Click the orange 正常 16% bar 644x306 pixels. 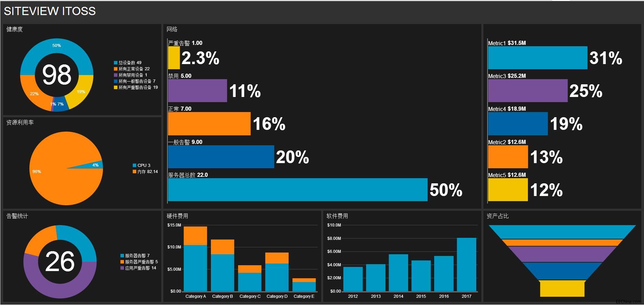pos(209,124)
